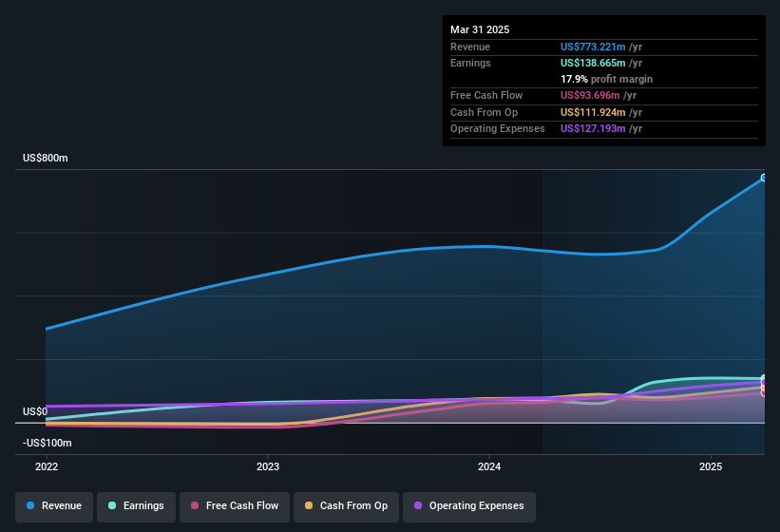Image resolution: width=780 pixels, height=532 pixels.
Task: Click the US$800m y-axis label
Action: click(46, 158)
